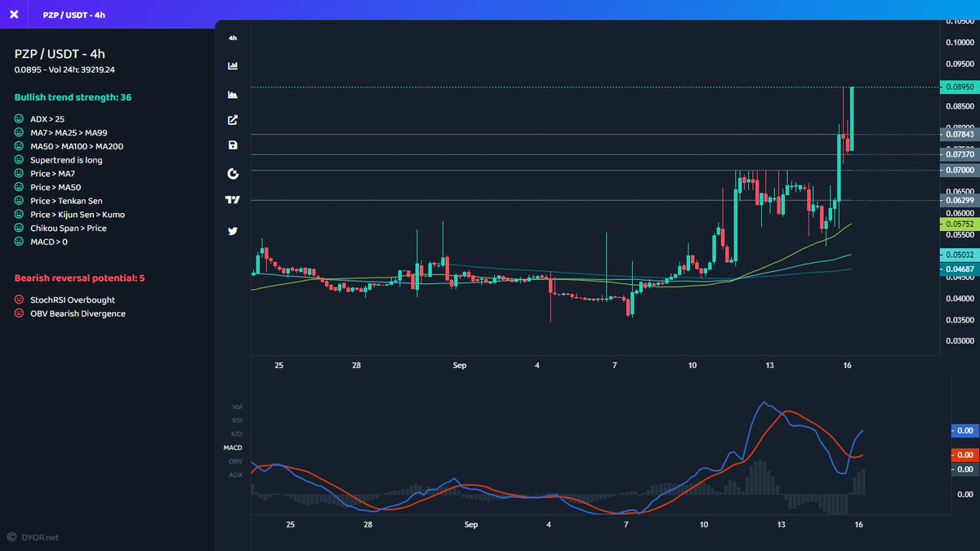This screenshot has width=980, height=551.
Task: Click 'Supertrend is long' signal row
Action: 58,160
